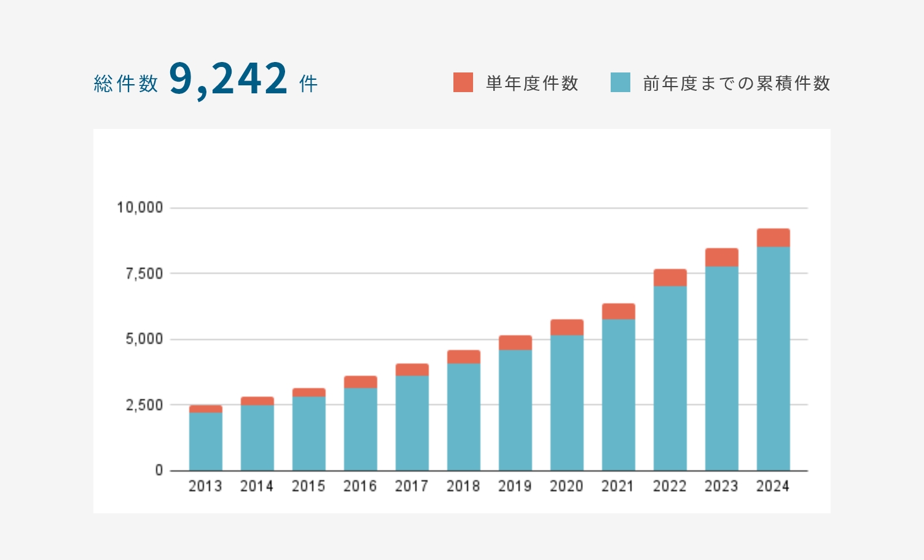Click the 総件数 heading text

coord(126,84)
